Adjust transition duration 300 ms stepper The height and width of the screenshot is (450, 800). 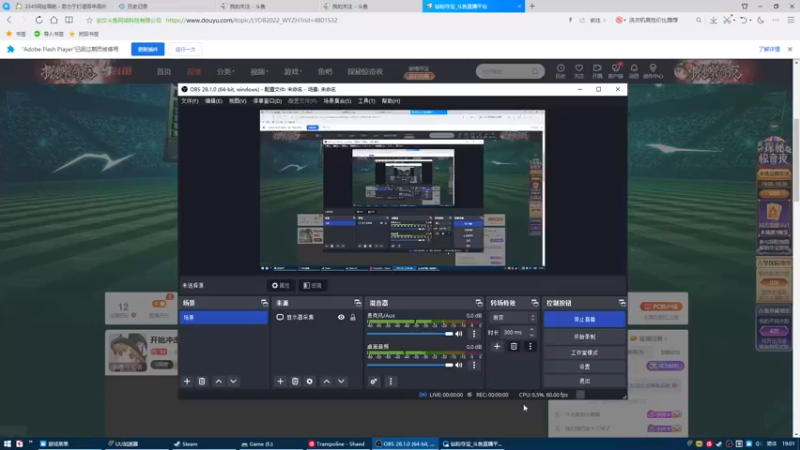coord(532,332)
